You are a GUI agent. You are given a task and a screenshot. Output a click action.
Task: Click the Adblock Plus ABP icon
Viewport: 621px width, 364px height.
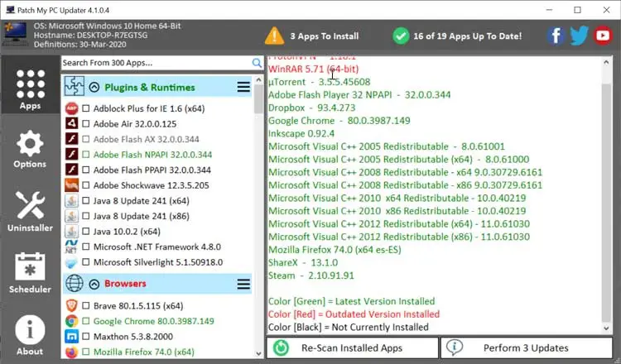[72, 108]
